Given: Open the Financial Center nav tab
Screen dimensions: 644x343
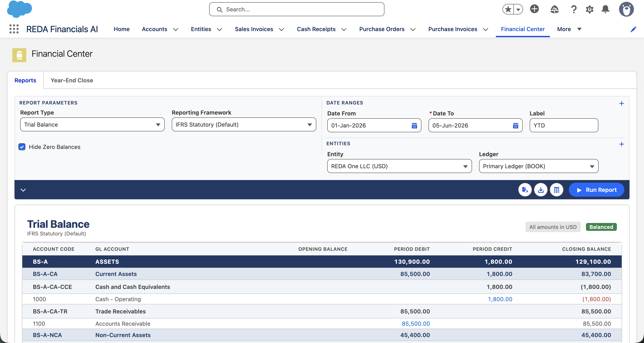Looking at the screenshot, I should click(x=522, y=29).
